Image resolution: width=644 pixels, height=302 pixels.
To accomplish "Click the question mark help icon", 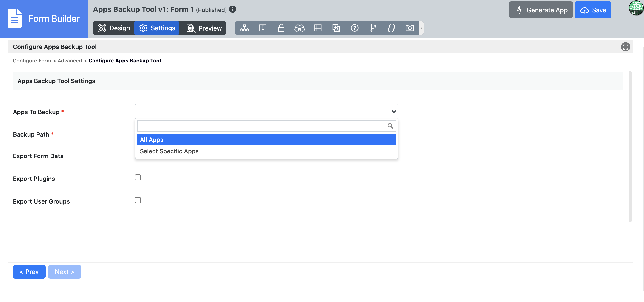I will [x=355, y=28].
